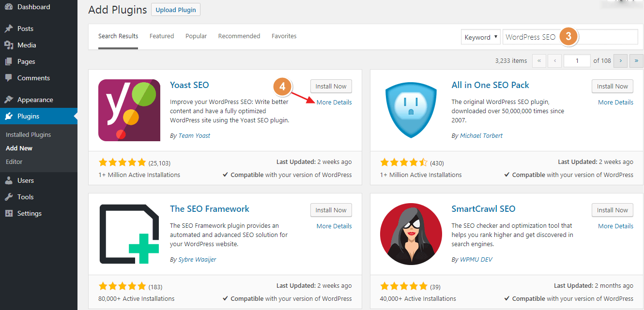Viewport: 644px width, 310px height.
Task: Open the Media library sidebar icon
Action: click(x=9, y=45)
